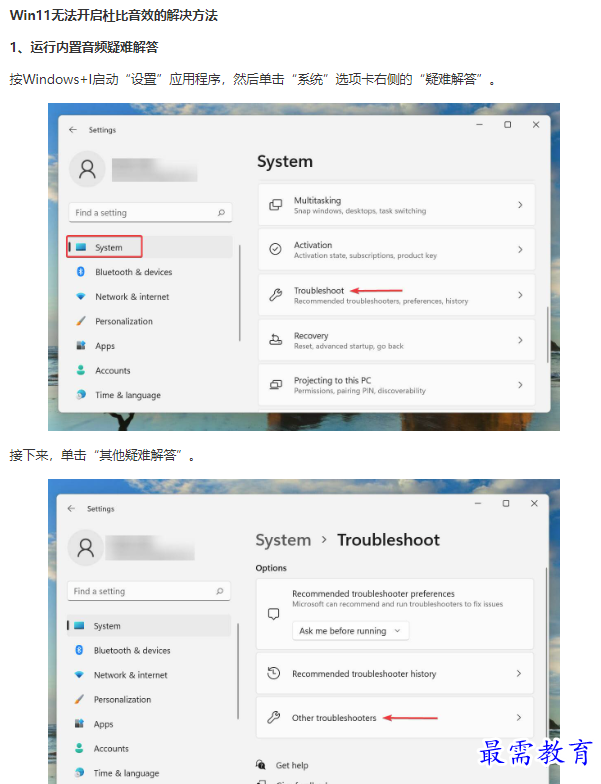Click Troubleshoot wrench icon in System list

pyautogui.click(x=276, y=295)
